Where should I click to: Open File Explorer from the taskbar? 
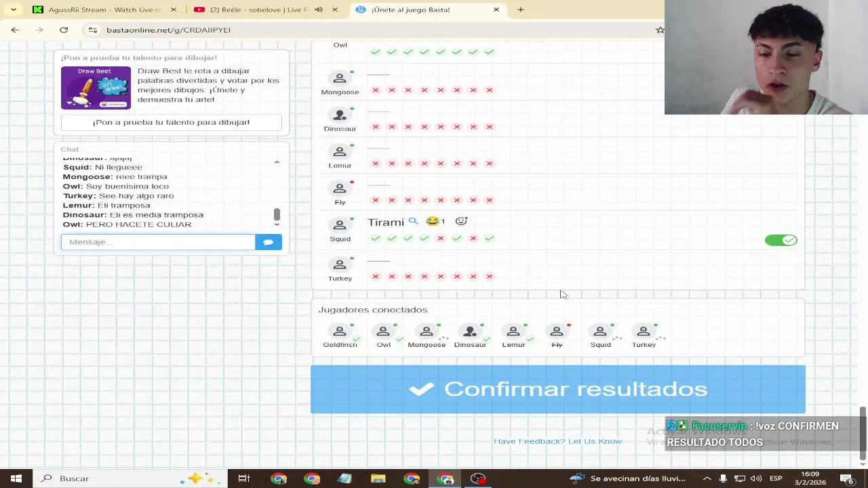(x=378, y=479)
